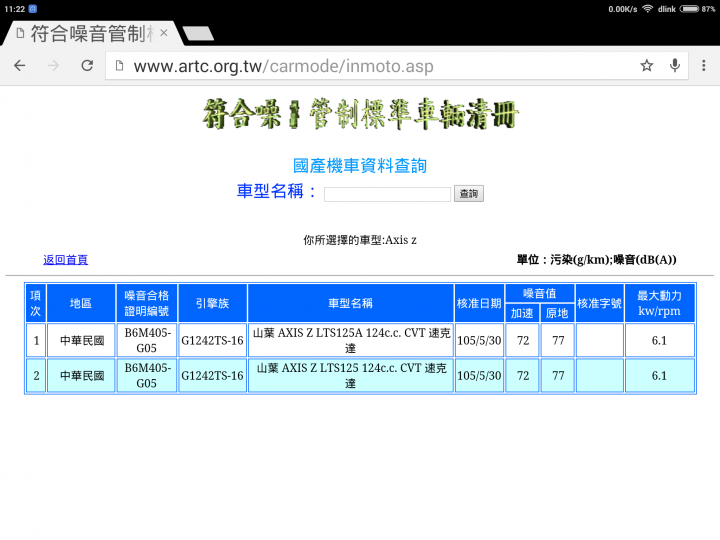Select the 山葉 AXIS Z LTS125A model cell
The width and height of the screenshot is (720, 540).
350,340
